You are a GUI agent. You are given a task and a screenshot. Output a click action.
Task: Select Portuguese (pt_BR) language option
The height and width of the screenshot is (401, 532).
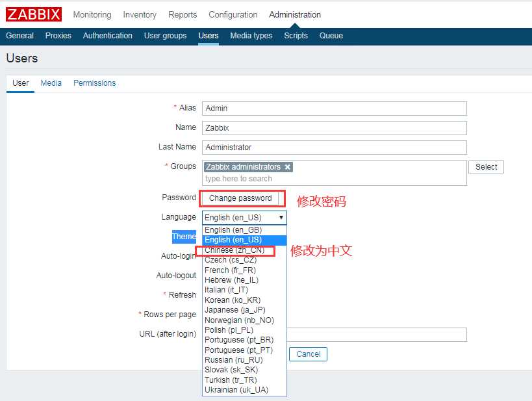click(244, 340)
